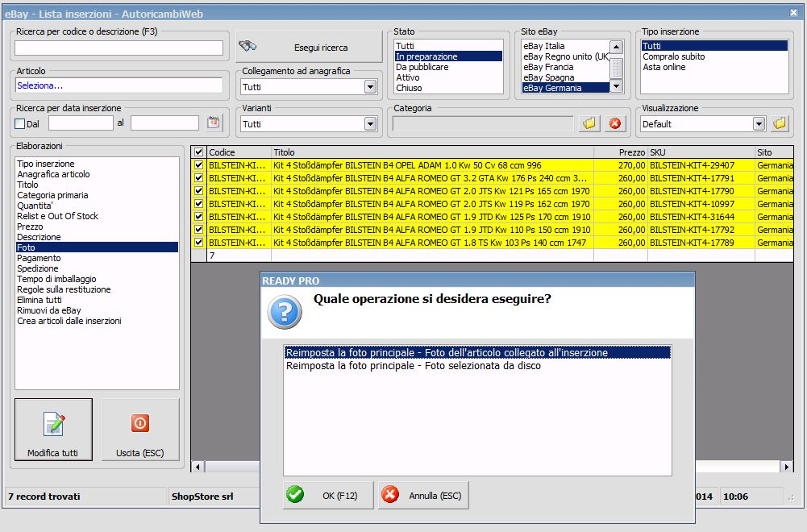This screenshot has width=807, height=532.
Task: Uncheck the row checkbox for SKU BILSTEIN-KIT4-17789
Action: (198, 243)
